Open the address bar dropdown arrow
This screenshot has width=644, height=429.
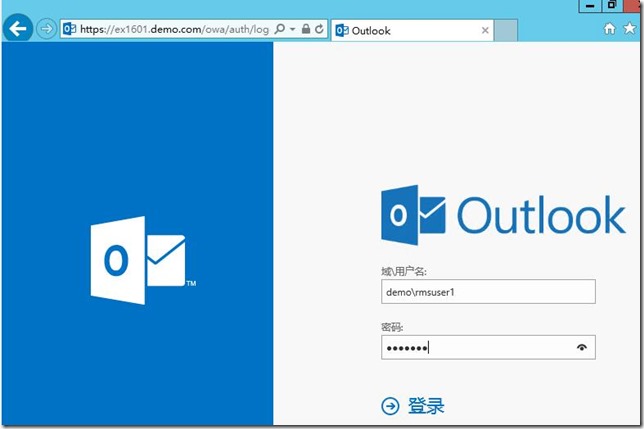click(x=292, y=29)
